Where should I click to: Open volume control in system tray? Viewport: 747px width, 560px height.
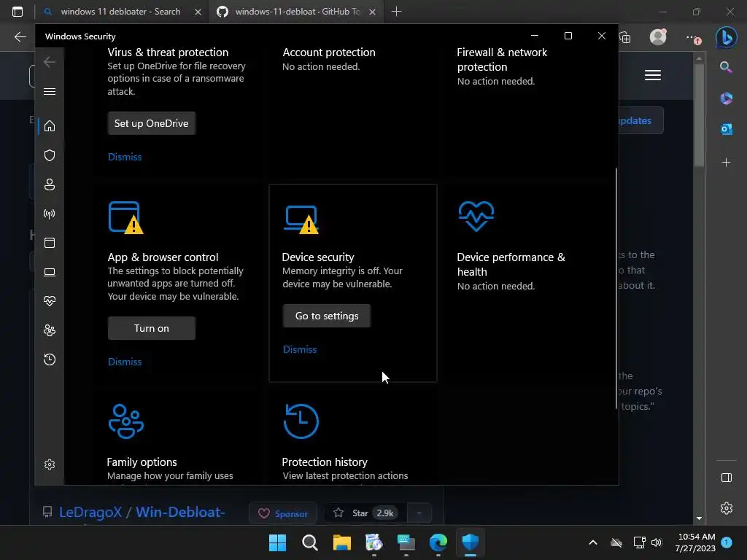[657, 542]
